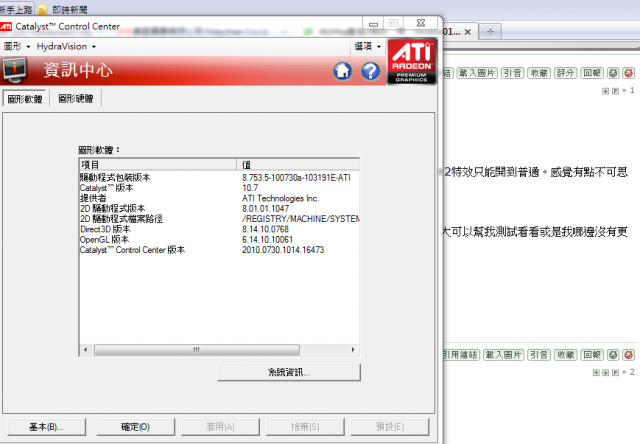640x444 pixels.
Task: Click the 捨棄(S) discard button
Action: (x=305, y=427)
